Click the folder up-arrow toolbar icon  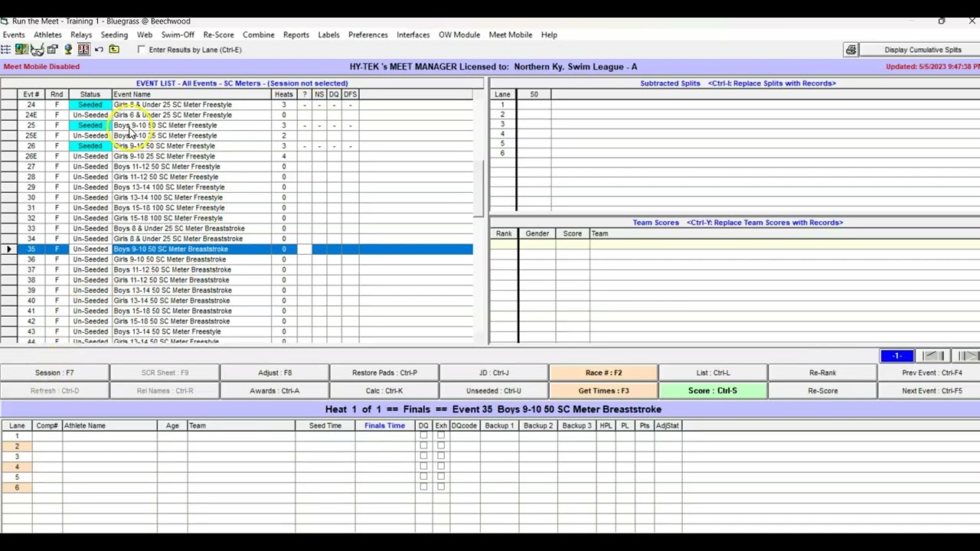[x=114, y=50]
